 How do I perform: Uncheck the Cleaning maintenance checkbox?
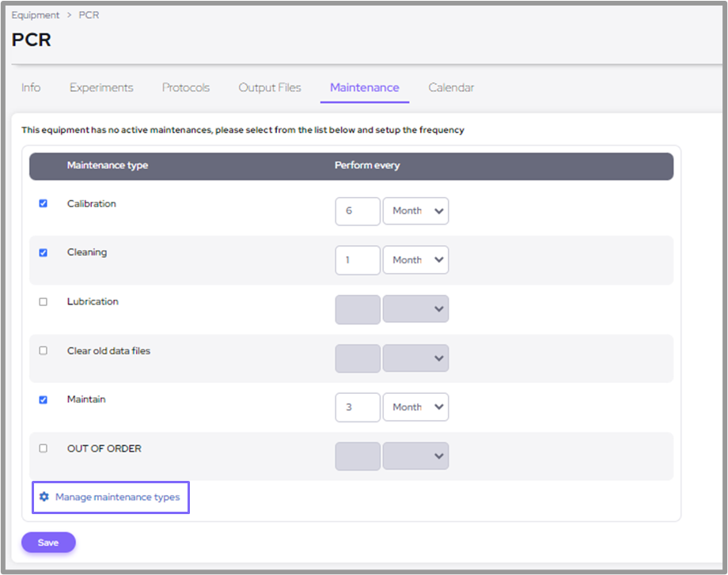coord(44,253)
